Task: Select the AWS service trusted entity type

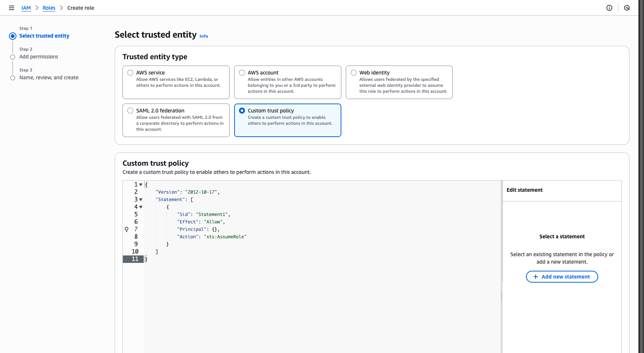Action: coord(130,72)
